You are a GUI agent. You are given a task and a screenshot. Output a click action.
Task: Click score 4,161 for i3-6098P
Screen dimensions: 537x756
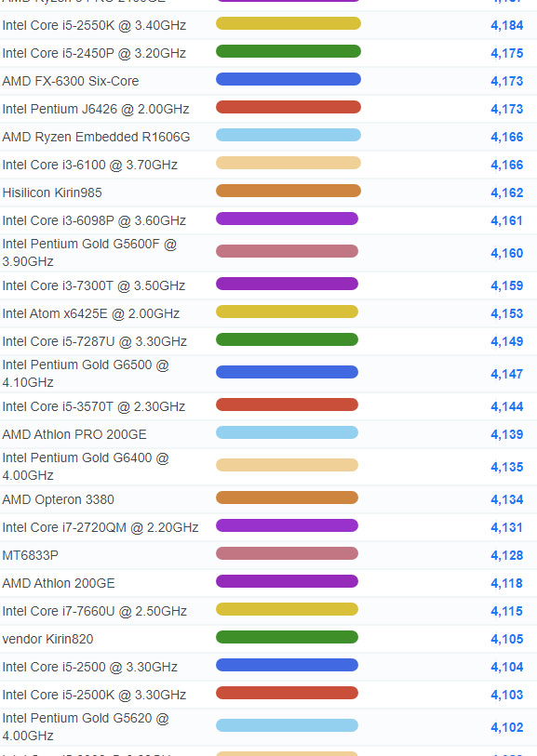(x=506, y=221)
